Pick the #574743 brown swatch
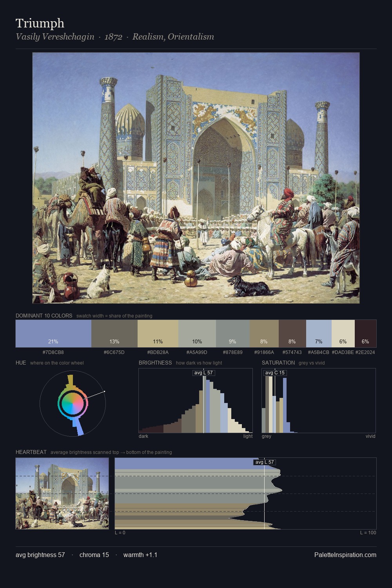 click(292, 334)
